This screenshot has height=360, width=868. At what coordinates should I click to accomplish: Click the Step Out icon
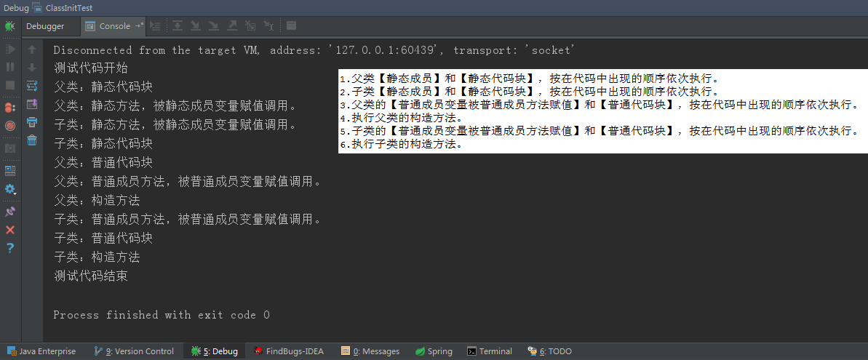(232, 25)
